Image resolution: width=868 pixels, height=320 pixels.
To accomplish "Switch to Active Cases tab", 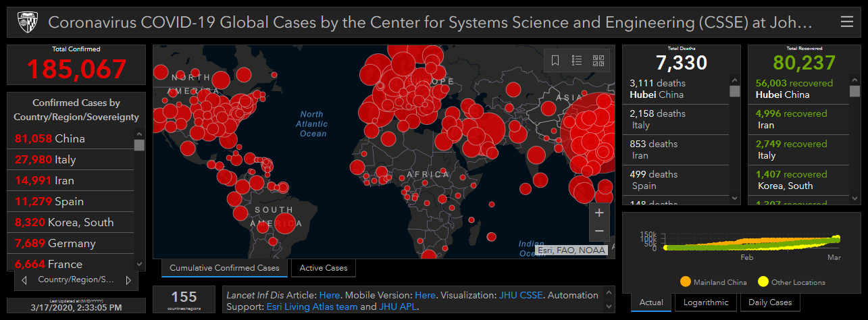I will pos(324,268).
